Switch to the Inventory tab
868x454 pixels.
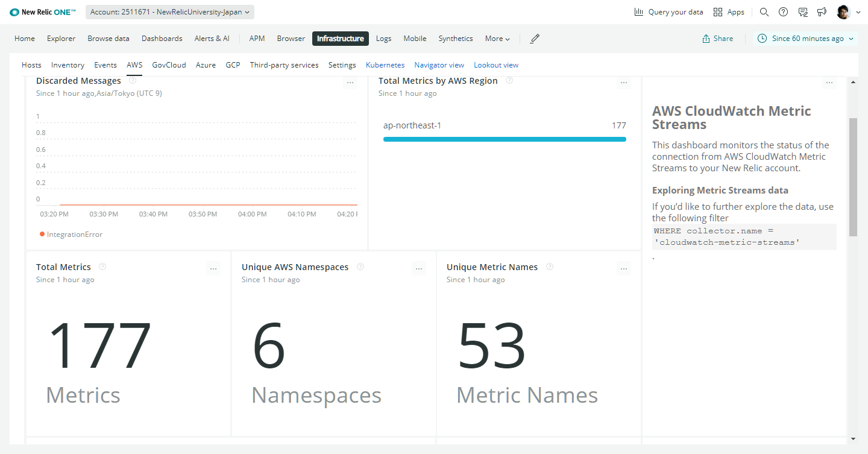pyautogui.click(x=68, y=65)
